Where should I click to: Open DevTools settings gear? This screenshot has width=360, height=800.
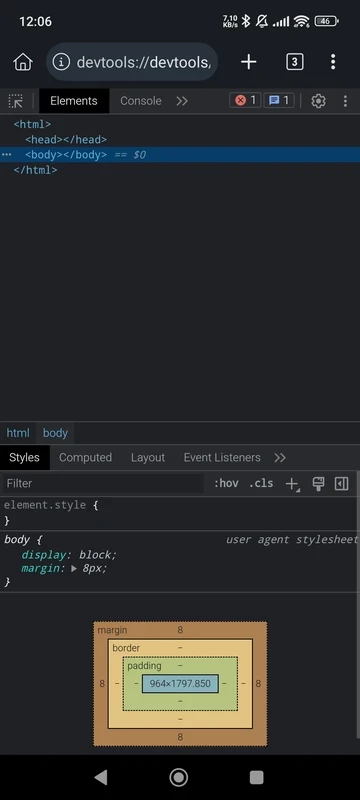[x=319, y=101]
